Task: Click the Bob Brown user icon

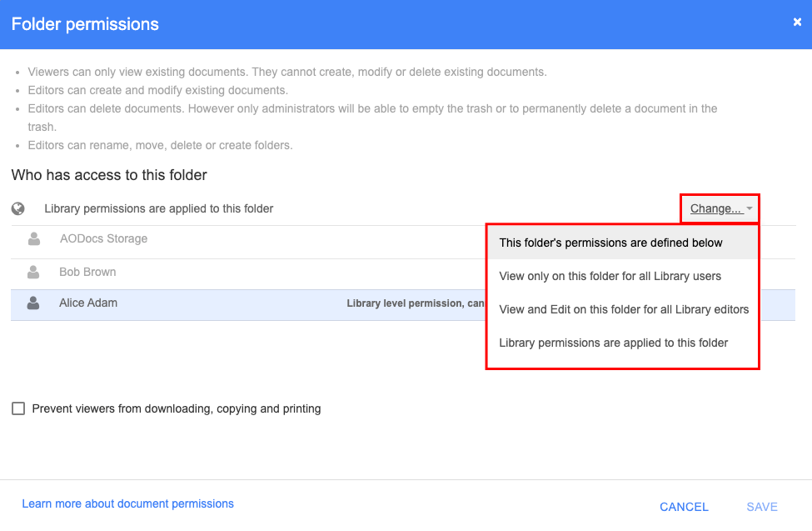Action: pos(33,273)
